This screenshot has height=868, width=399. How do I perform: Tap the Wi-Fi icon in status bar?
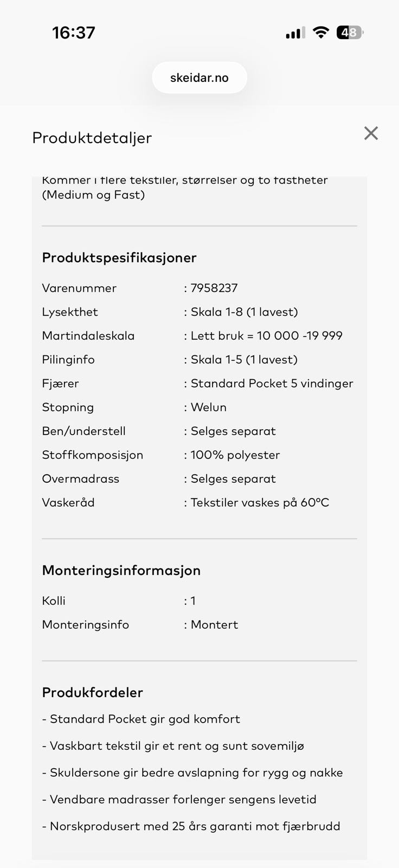(321, 33)
